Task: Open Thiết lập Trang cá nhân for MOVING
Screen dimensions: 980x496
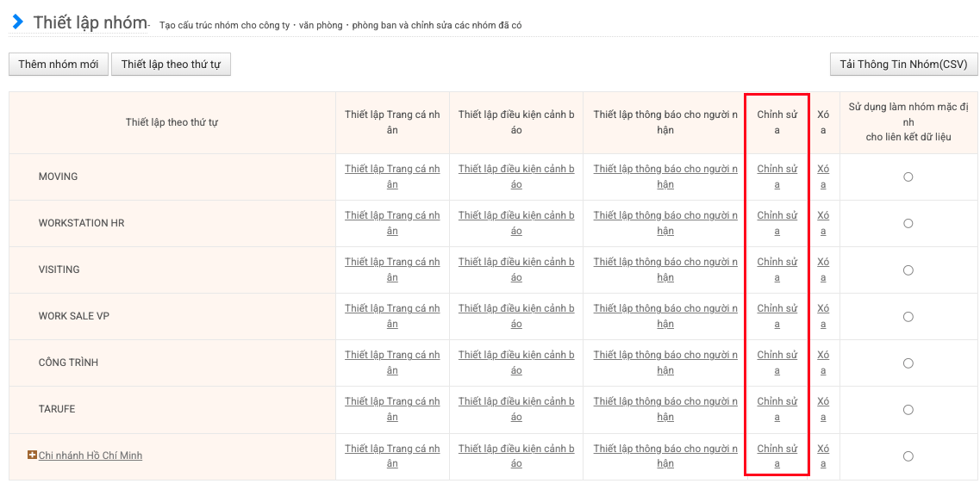Action: pyautogui.click(x=392, y=177)
